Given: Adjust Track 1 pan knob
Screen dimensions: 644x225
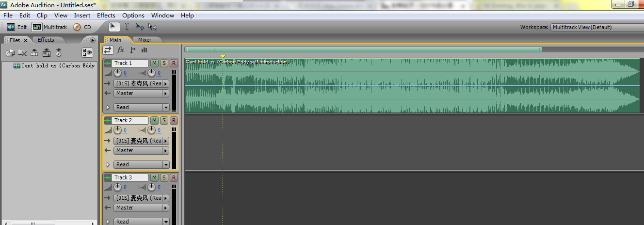Looking at the screenshot, I should click(152, 73).
